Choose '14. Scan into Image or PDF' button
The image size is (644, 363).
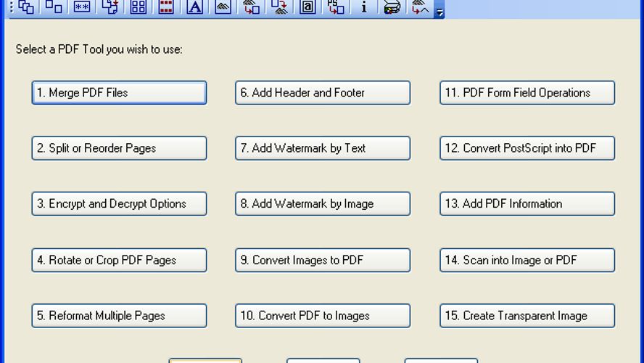pos(527,260)
